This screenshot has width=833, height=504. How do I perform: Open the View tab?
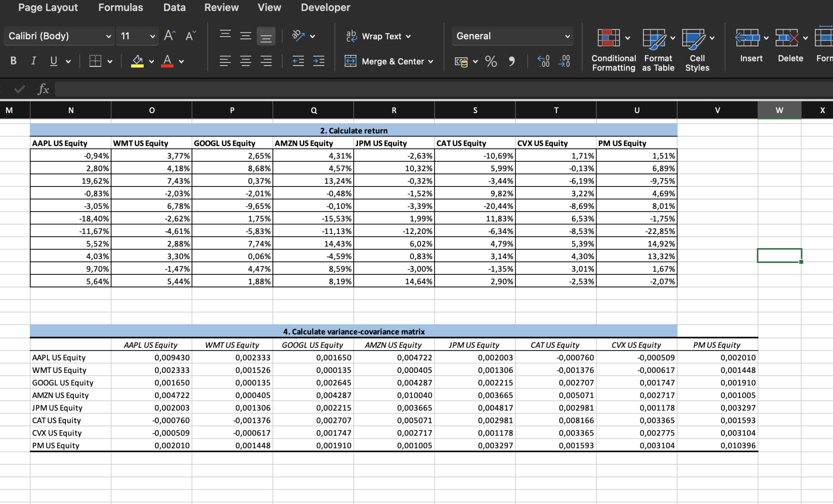(x=269, y=7)
